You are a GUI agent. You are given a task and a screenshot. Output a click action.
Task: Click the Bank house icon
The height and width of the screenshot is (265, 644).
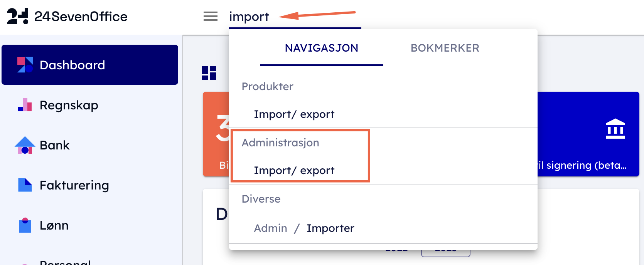click(x=25, y=145)
